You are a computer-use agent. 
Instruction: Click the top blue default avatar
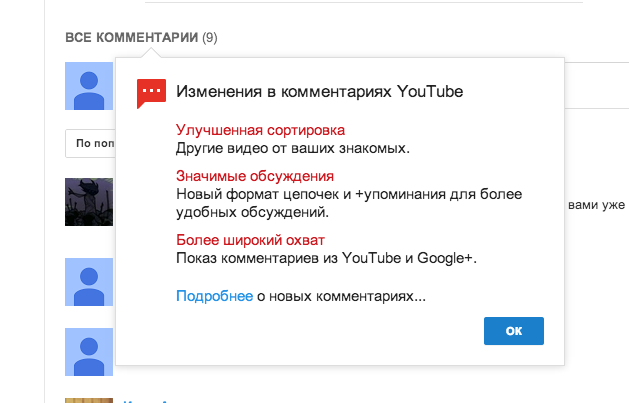click(x=89, y=85)
